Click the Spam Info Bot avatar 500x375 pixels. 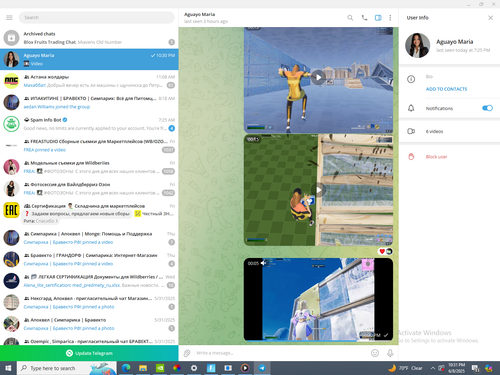point(11,124)
